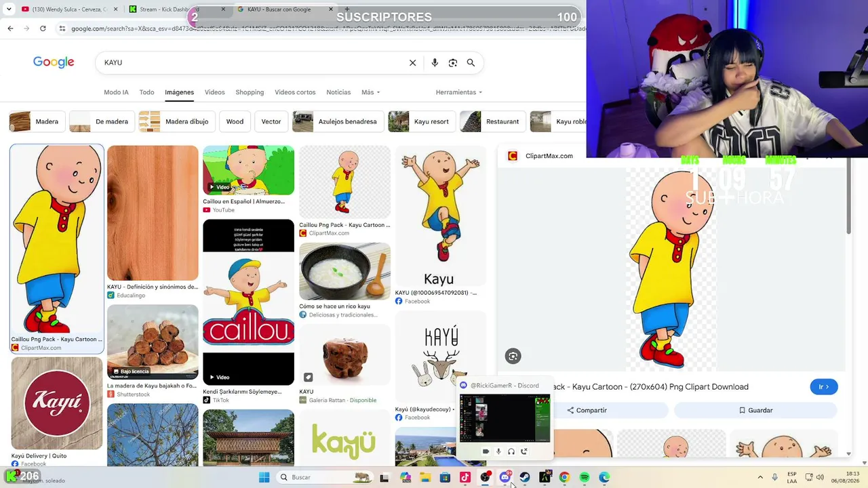This screenshot has width=868, height=488.
Task: Share the image with Compartir button
Action: click(x=587, y=410)
